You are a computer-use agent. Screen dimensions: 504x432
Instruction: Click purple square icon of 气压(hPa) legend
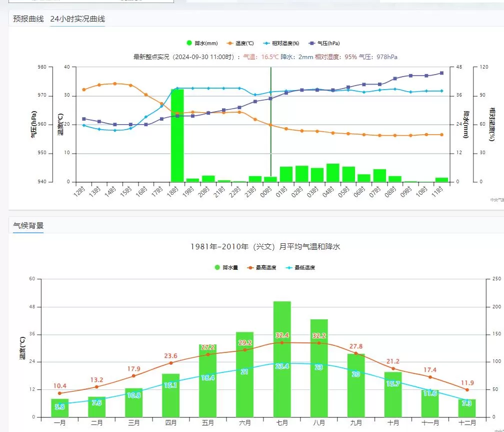click(312, 44)
